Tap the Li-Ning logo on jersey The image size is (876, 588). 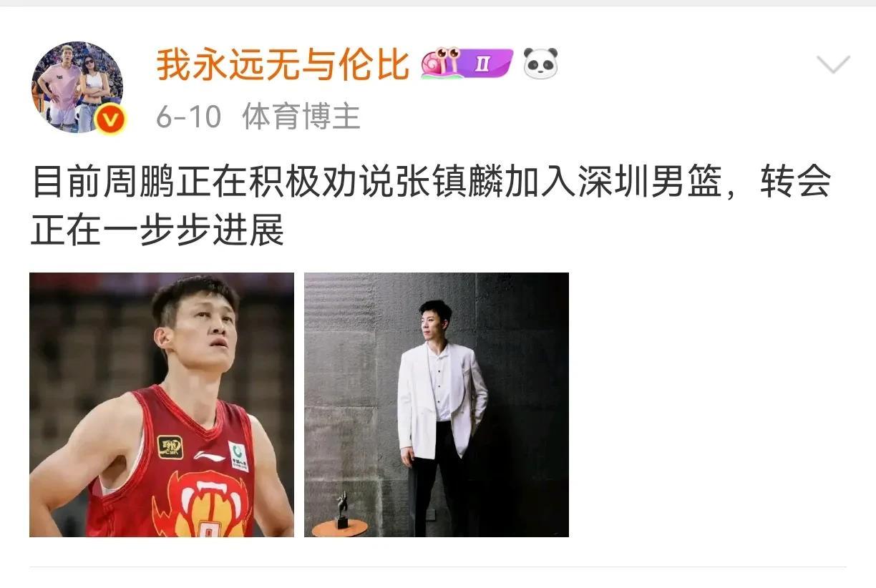point(208,456)
